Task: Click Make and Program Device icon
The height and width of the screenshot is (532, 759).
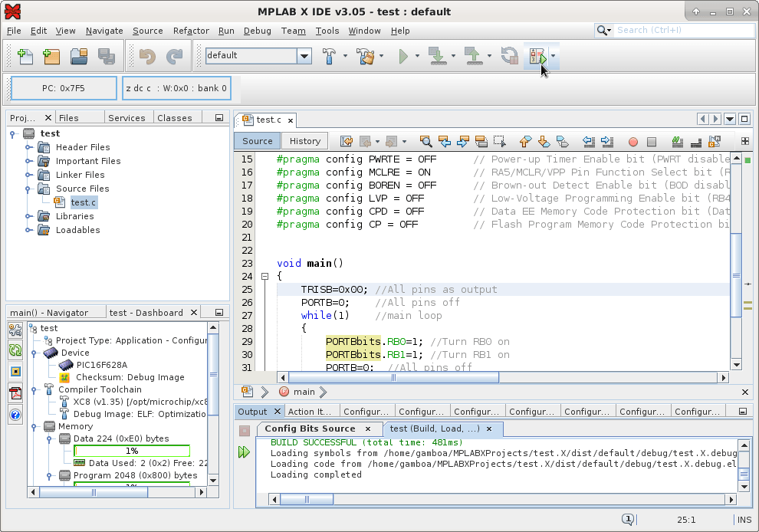Action: click(438, 56)
